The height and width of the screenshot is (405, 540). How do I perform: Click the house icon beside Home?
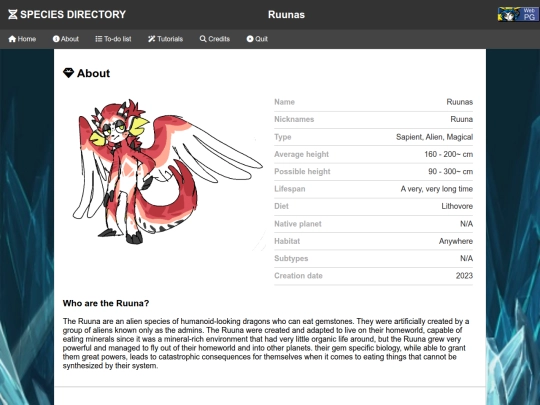click(12, 39)
